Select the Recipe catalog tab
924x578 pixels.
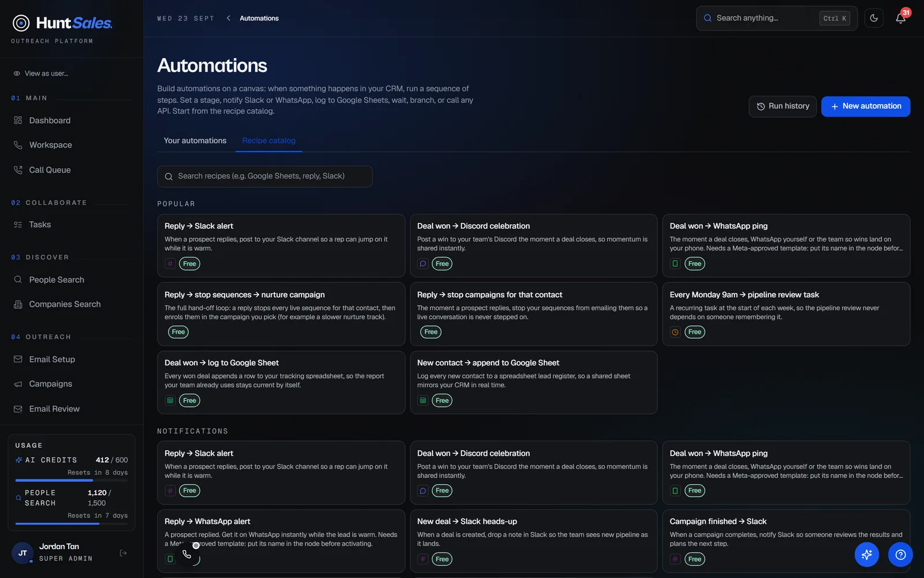click(269, 140)
